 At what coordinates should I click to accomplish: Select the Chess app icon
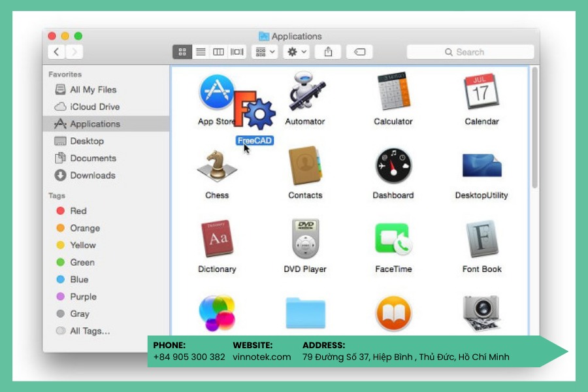point(217,166)
